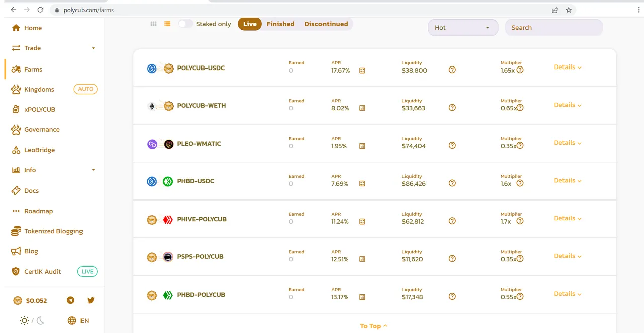Open APR calculator for PSPS-POLYCUB
Screen dimensions: 644x333
pyautogui.click(x=362, y=259)
